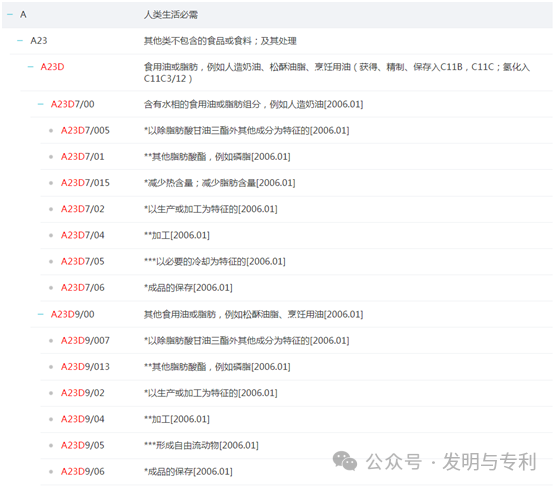Click the bullet icon beside A23D7/005
The height and width of the screenshot is (490, 558).
point(51,131)
